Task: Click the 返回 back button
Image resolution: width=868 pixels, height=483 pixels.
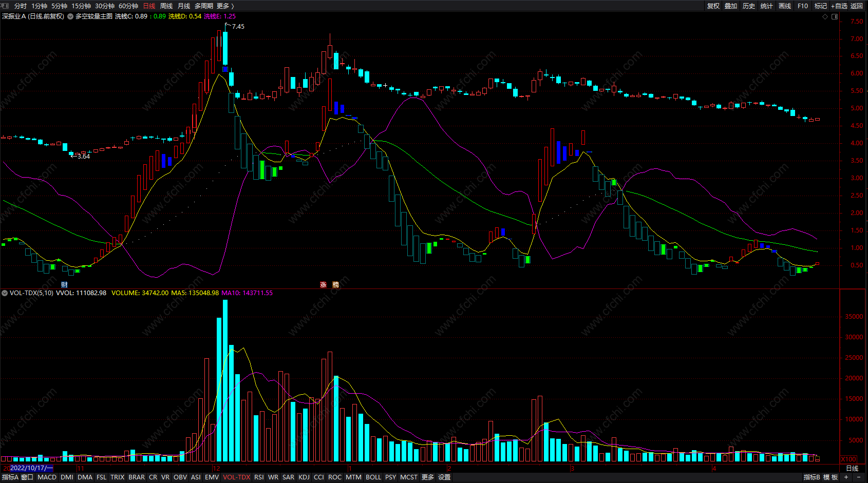Action: 857,6
